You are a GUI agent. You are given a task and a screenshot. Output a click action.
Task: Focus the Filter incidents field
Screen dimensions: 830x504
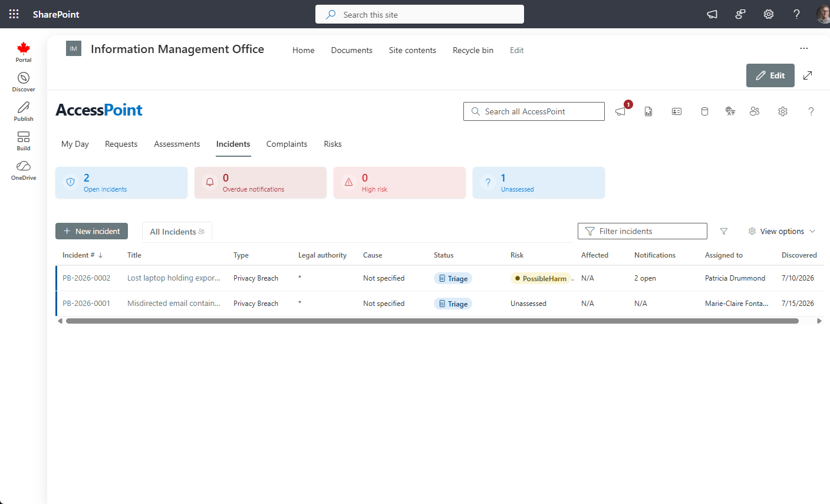643,231
